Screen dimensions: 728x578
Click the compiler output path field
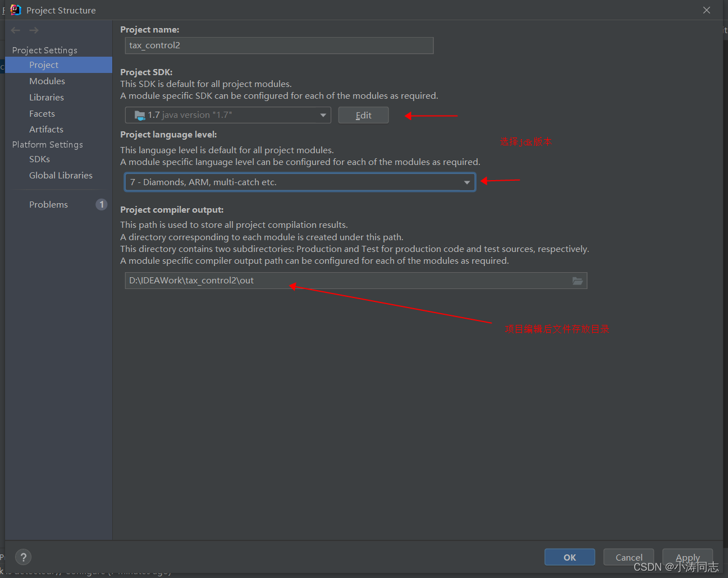(356, 281)
